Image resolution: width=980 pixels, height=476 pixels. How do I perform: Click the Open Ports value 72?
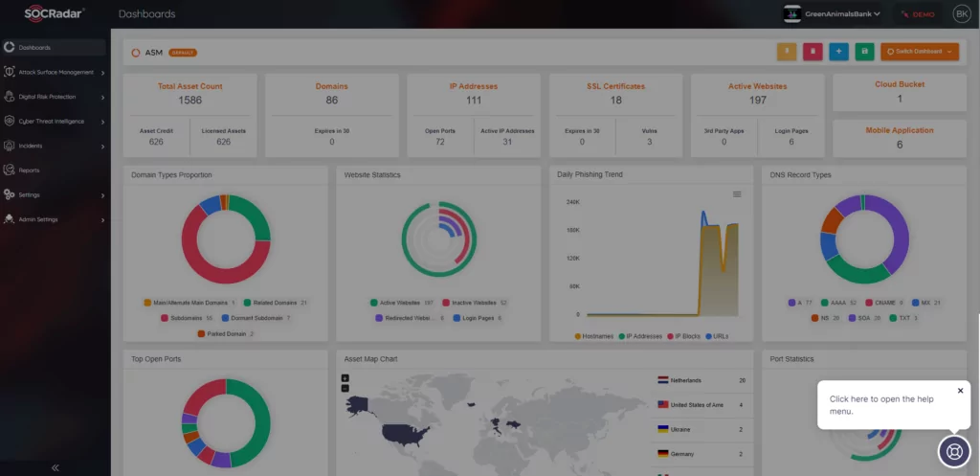pos(440,142)
